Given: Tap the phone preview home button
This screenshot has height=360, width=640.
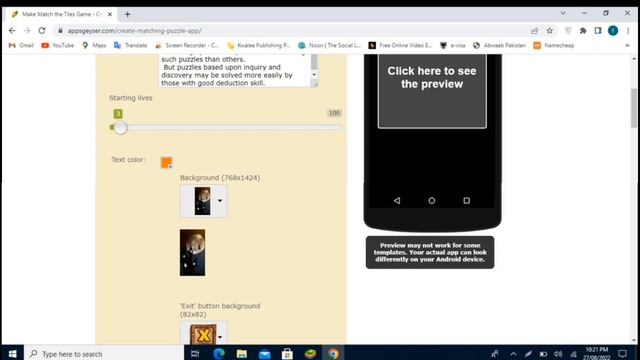Looking at the screenshot, I should point(431,200).
